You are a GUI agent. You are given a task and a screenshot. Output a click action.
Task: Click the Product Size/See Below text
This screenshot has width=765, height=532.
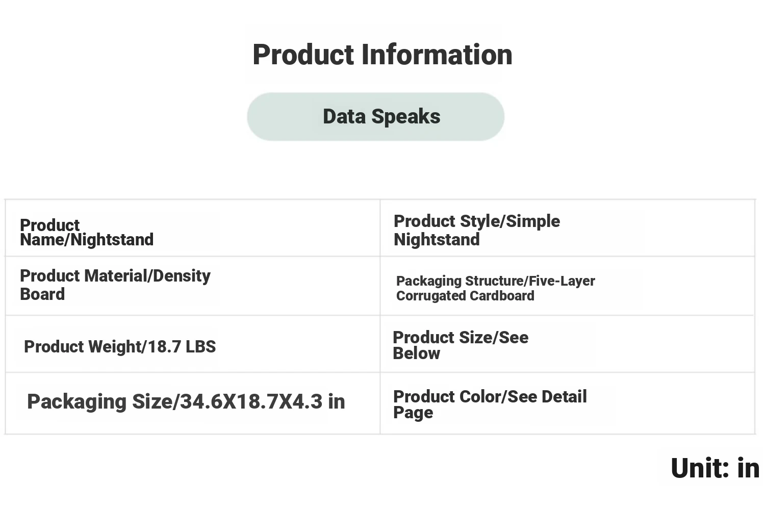[461, 345]
